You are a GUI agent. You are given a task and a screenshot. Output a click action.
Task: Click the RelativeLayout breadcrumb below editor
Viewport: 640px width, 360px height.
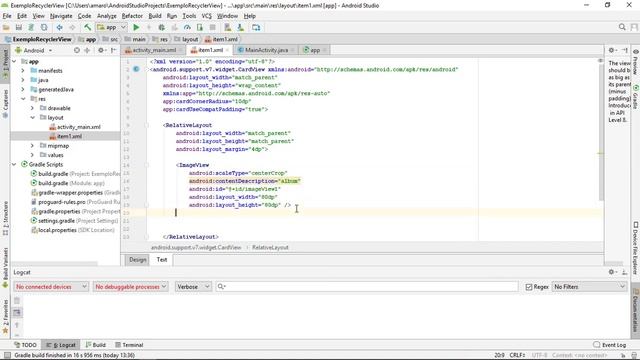click(270, 247)
